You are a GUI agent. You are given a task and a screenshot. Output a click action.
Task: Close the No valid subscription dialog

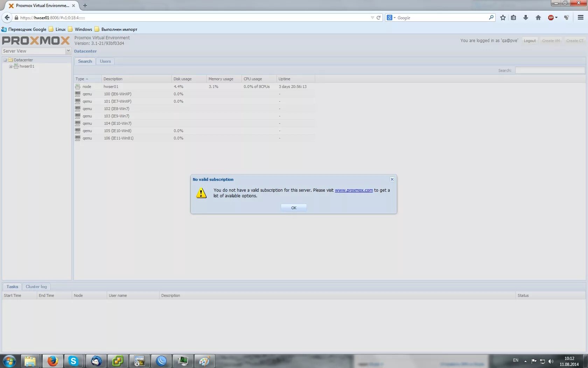point(392,179)
